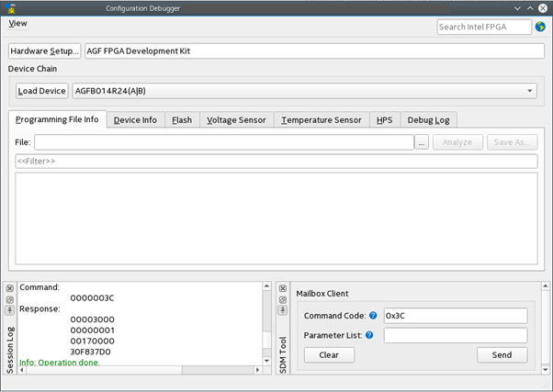The image size is (553, 392).
Task: Float the Session Log panel using its detach icon
Action: pos(10,299)
